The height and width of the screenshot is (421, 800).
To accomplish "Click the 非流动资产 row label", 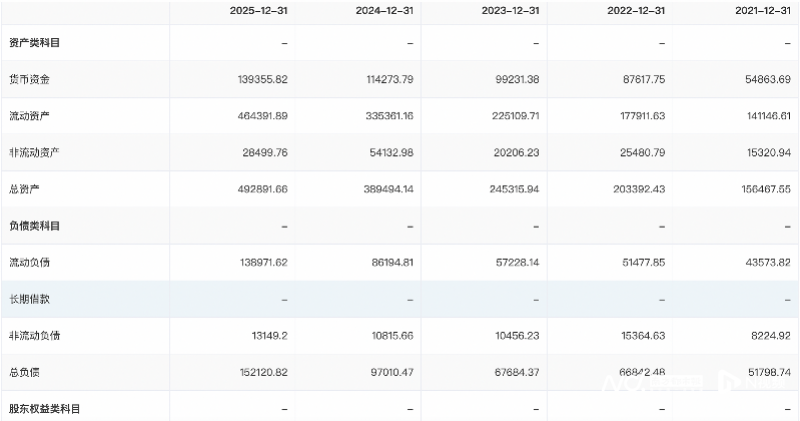I will pyautogui.click(x=34, y=152).
